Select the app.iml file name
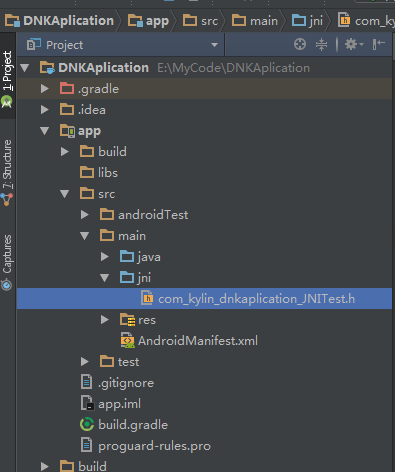The width and height of the screenshot is (395, 472). pos(119,404)
